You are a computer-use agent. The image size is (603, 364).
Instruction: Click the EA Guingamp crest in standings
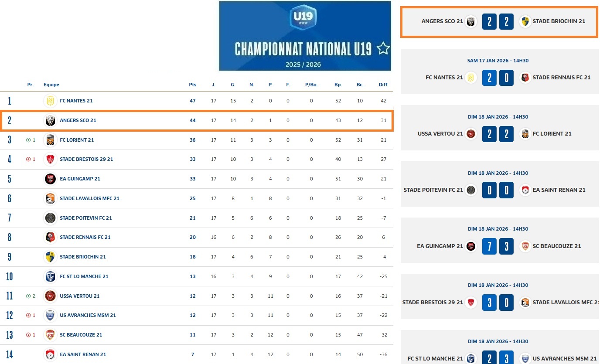coord(51,179)
